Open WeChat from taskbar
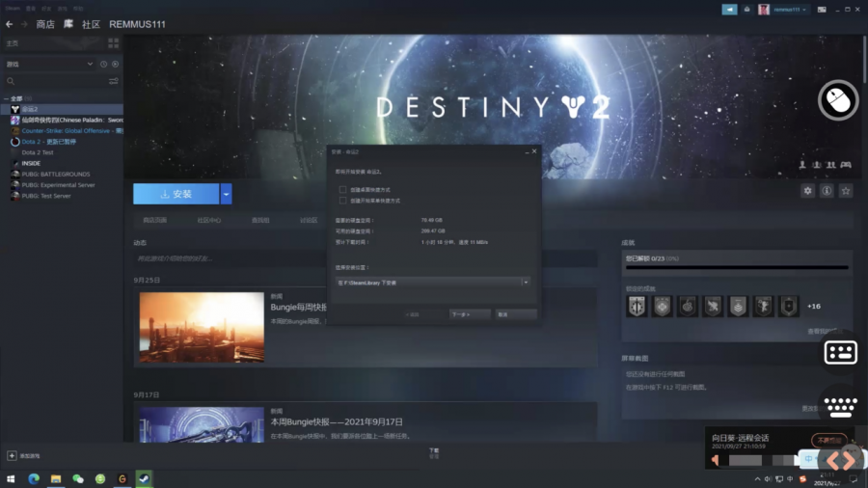This screenshot has height=488, width=868. coord(78,478)
